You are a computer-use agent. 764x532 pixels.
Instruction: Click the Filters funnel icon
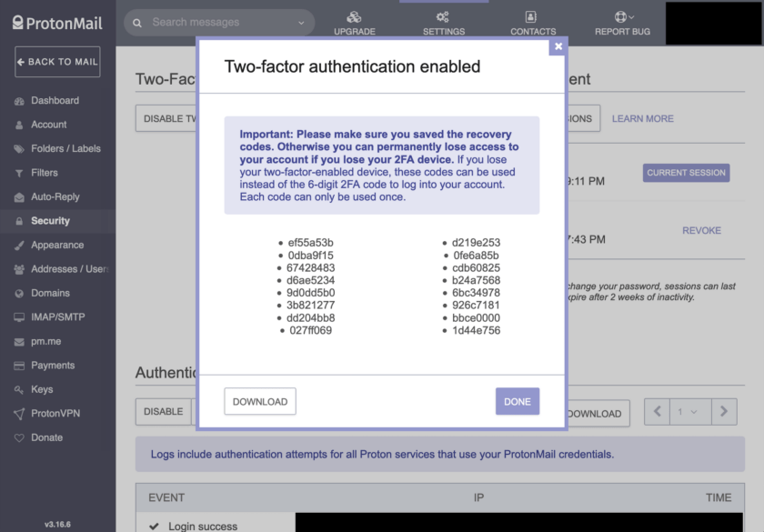point(19,174)
